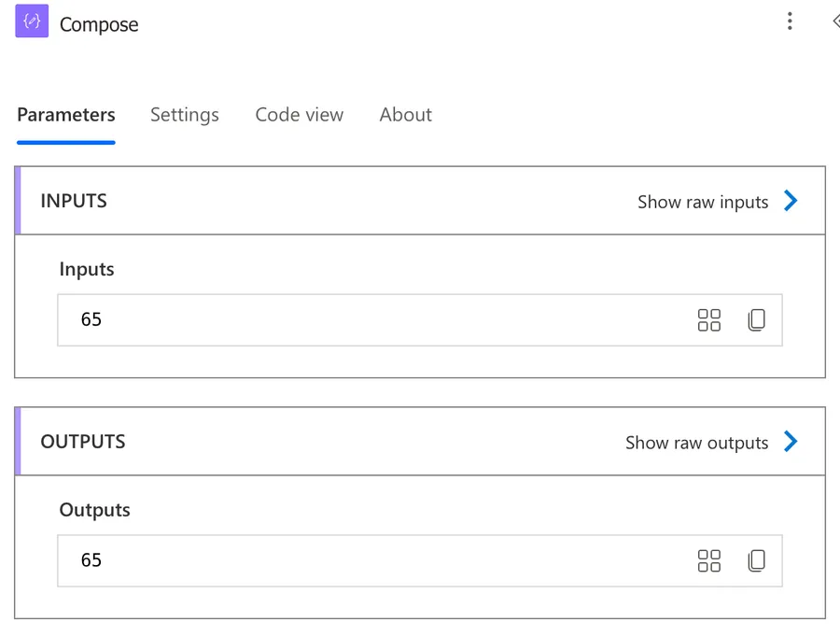840x636 pixels.
Task: Click the grid icon in the Inputs field
Action: point(709,320)
